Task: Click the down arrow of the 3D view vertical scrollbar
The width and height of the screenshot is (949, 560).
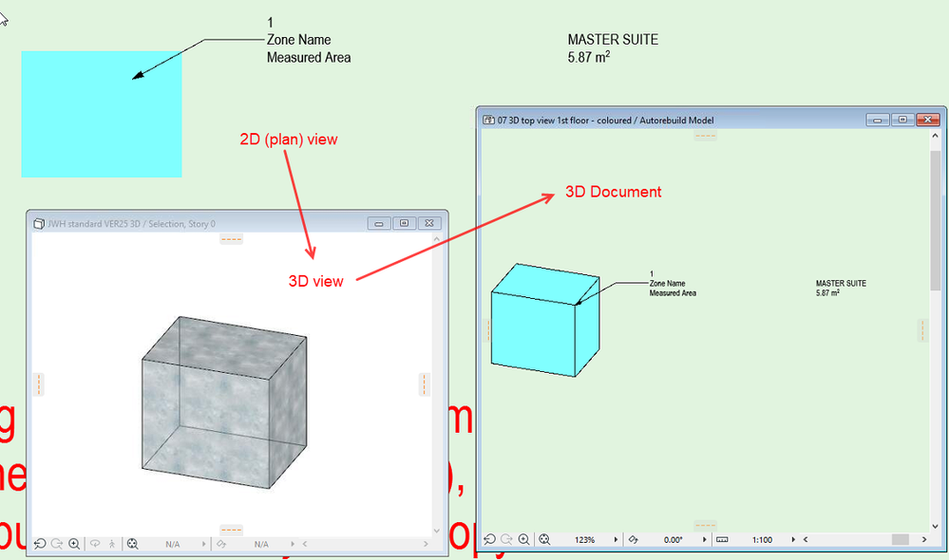Action: [x=436, y=531]
